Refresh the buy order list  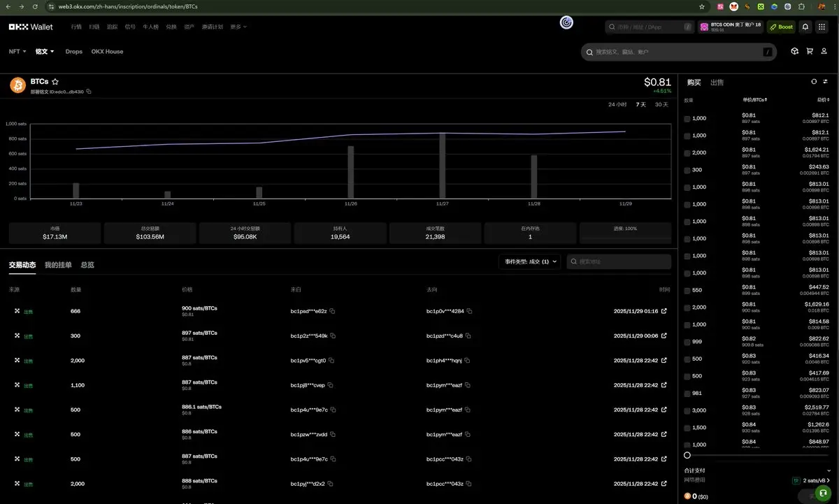point(814,82)
